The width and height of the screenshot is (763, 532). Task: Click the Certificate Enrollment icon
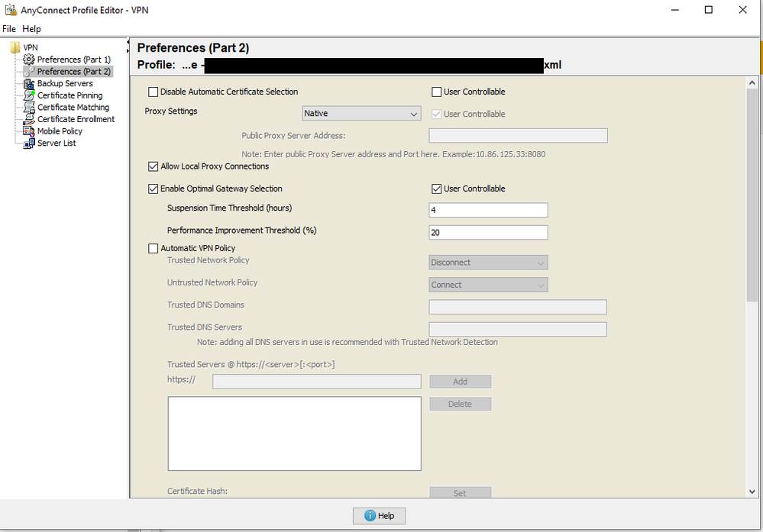click(x=29, y=119)
